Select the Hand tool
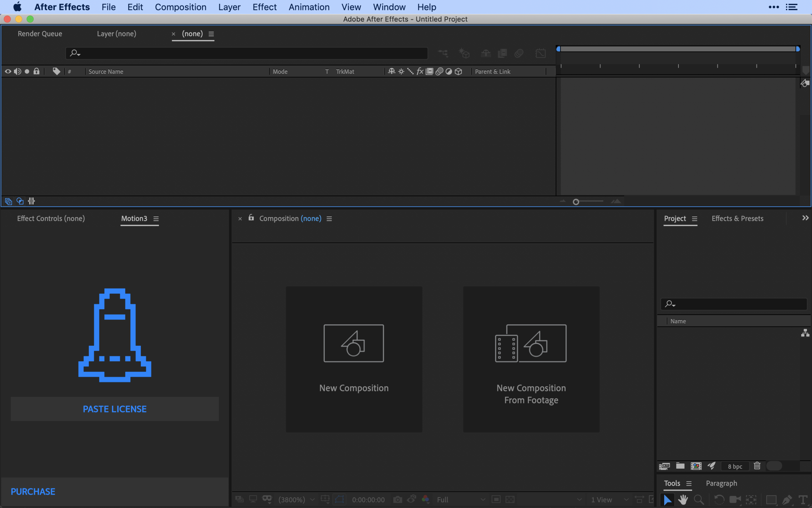The image size is (812, 508). point(683,500)
